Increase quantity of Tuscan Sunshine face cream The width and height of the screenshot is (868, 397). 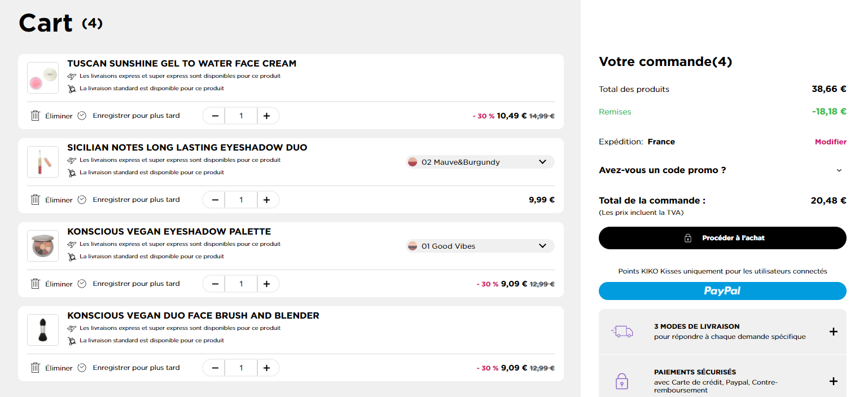coord(267,116)
